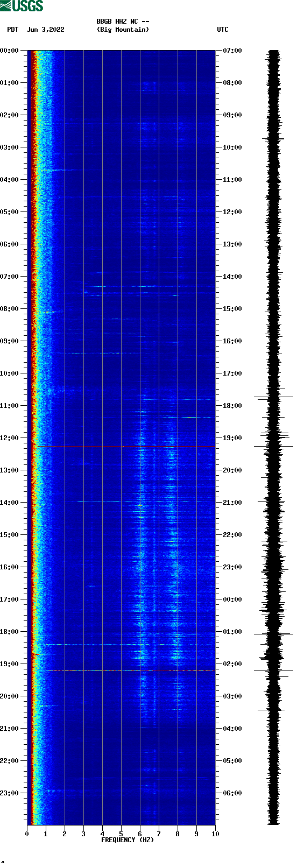Click the '14:00' UTC time label
This screenshot has height=868, width=297.
click(232, 277)
